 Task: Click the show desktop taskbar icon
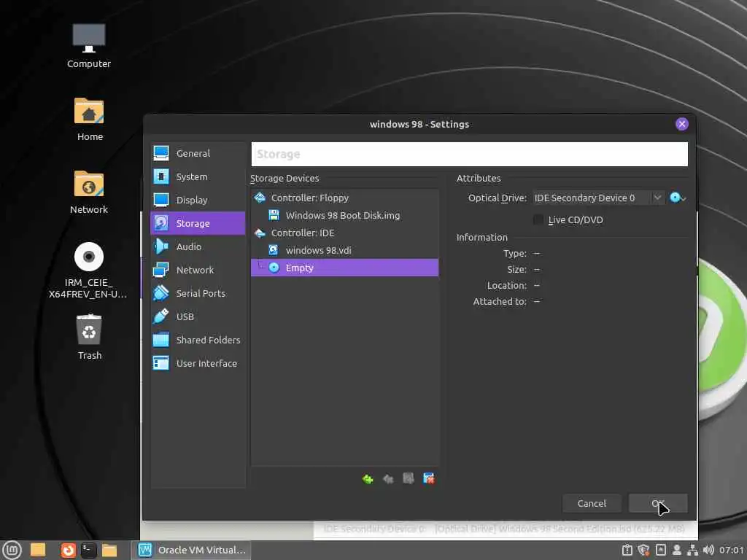pos(38,550)
